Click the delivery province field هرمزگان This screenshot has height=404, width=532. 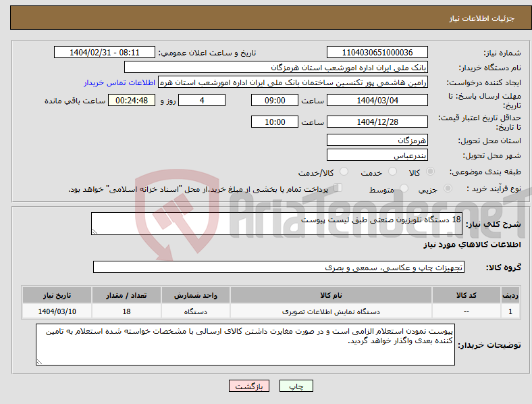pos(377,141)
